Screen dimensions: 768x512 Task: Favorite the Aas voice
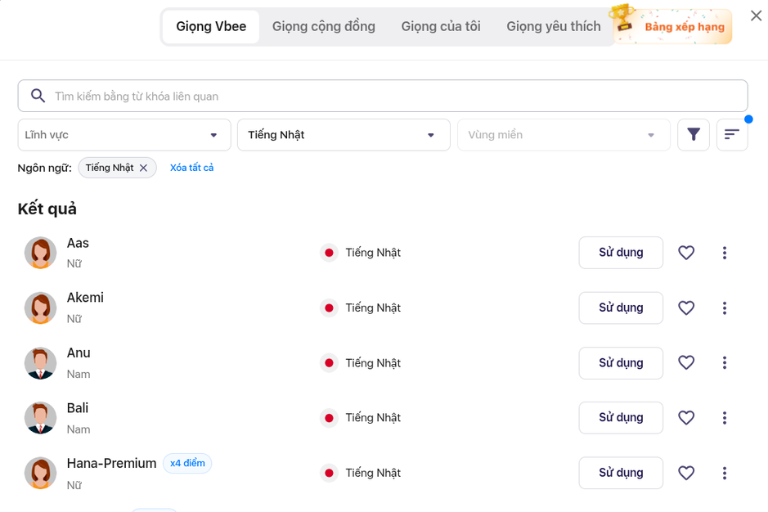[686, 252]
